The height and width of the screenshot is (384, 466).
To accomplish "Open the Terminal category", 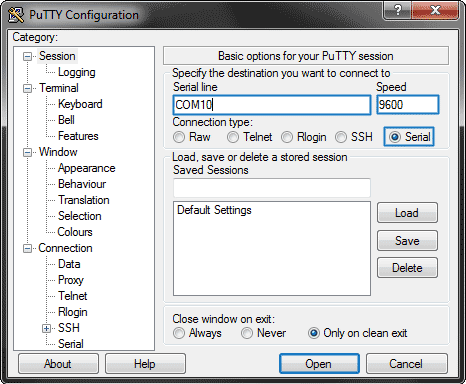I will click(x=59, y=88).
